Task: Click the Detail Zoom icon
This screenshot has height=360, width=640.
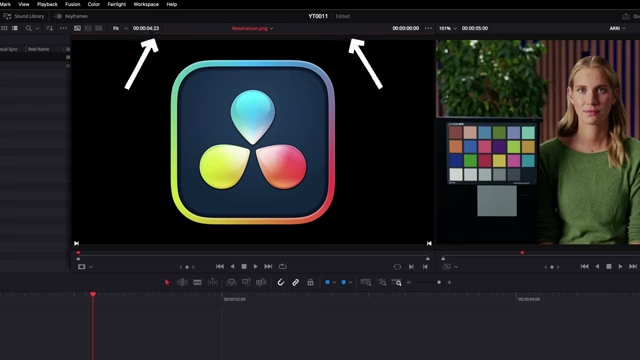Action: click(382, 282)
